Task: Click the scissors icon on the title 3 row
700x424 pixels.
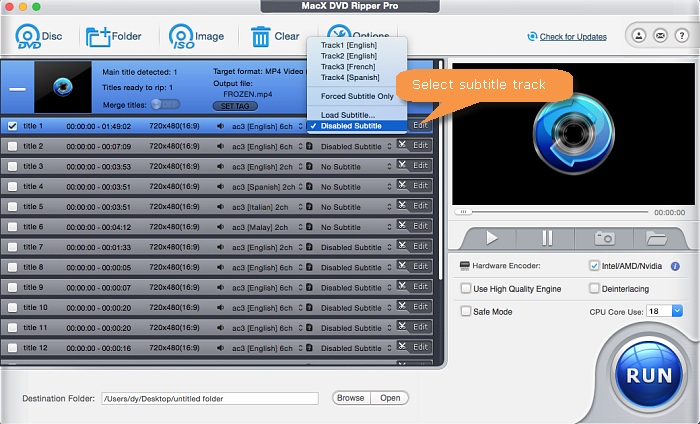Action: (x=402, y=165)
